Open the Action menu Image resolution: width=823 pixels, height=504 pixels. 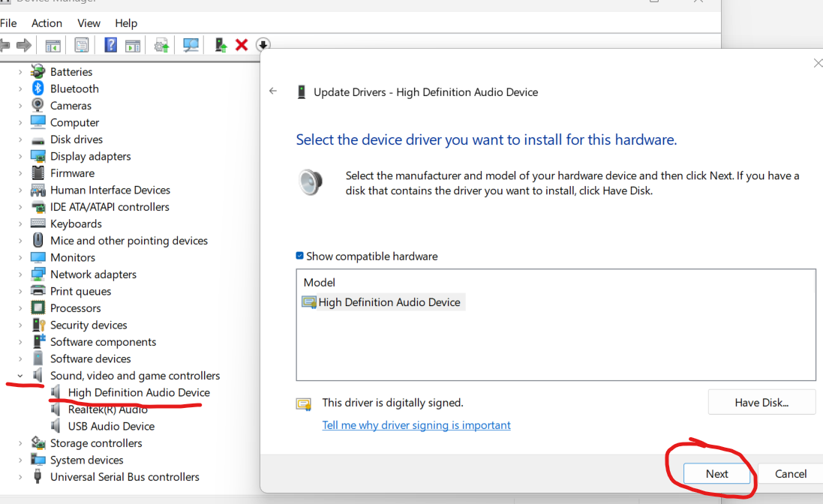(x=47, y=23)
